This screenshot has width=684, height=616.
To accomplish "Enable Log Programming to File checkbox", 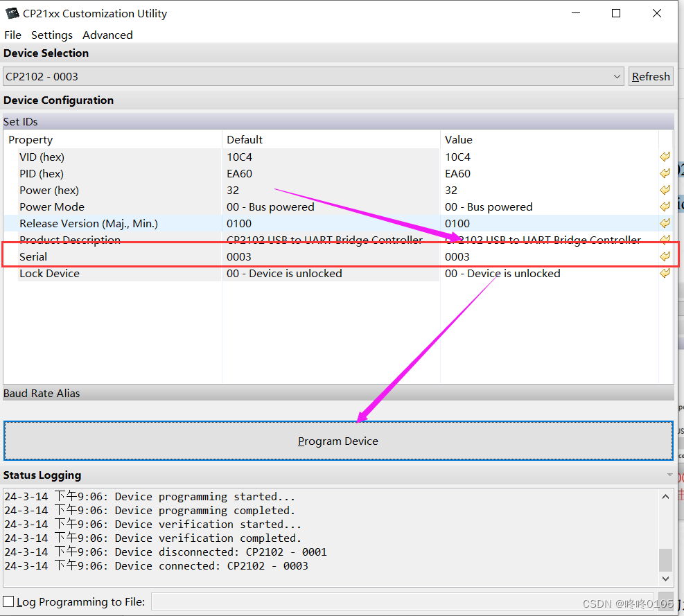I will pyautogui.click(x=8, y=601).
